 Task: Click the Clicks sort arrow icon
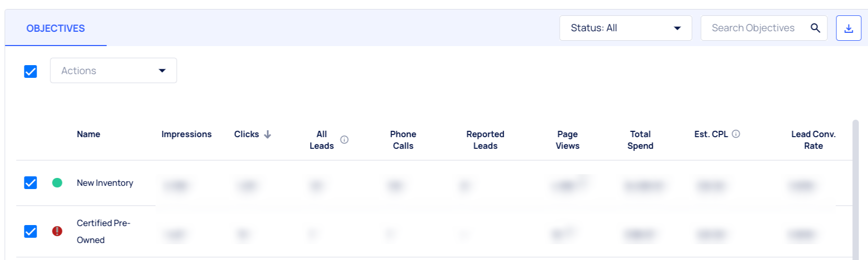268,135
